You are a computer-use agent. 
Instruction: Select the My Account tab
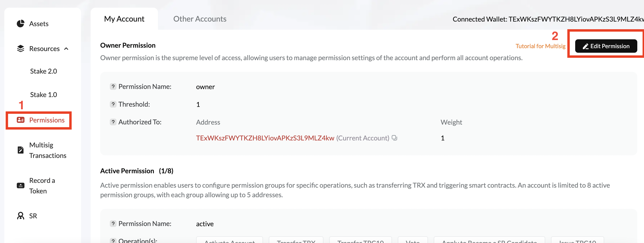[124, 19]
